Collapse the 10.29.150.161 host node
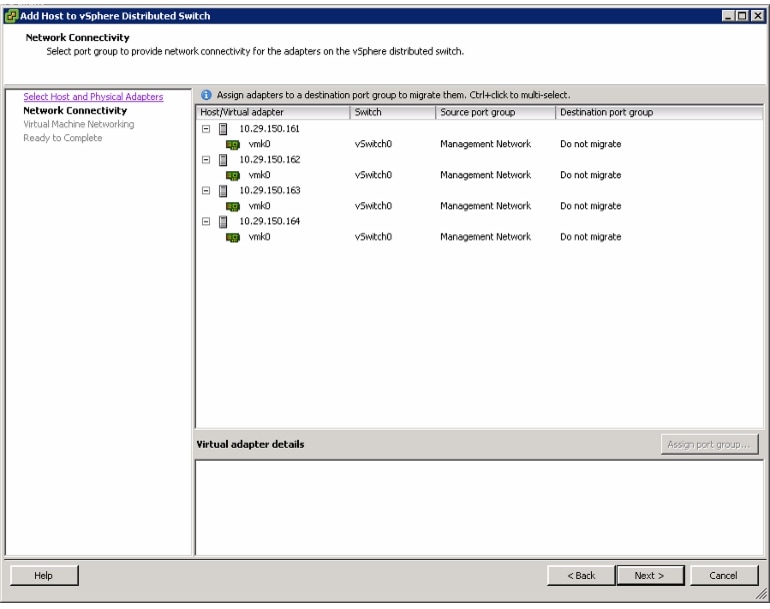 [x=206, y=129]
